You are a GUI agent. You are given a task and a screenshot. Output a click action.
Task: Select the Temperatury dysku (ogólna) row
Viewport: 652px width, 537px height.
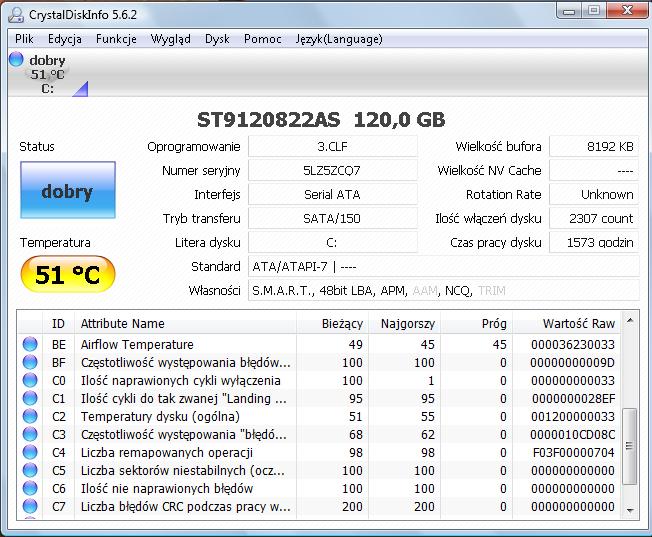coord(319,416)
